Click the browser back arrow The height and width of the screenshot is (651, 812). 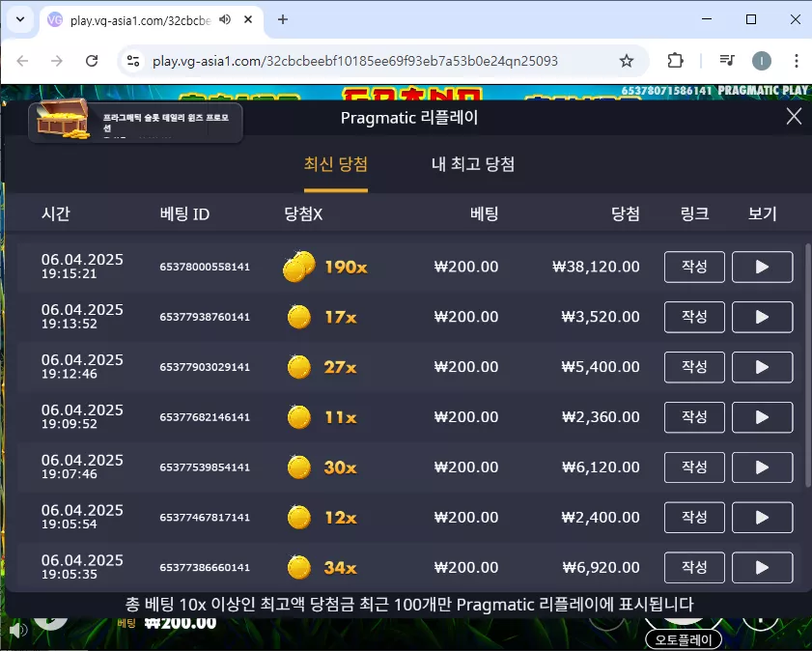[22, 61]
